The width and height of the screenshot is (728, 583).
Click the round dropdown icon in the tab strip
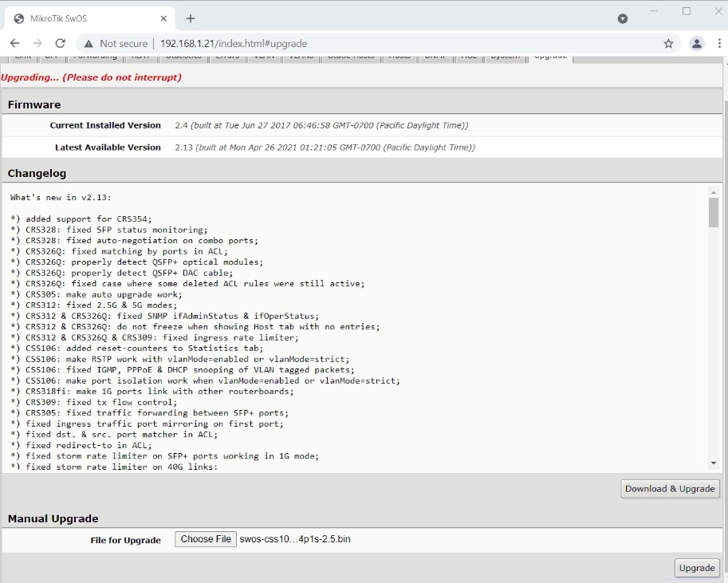[x=623, y=18]
